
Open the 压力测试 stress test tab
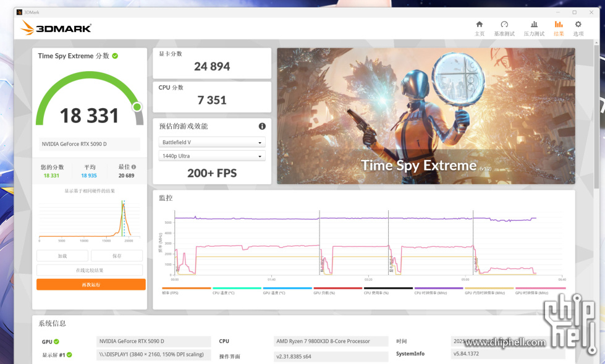tap(534, 28)
